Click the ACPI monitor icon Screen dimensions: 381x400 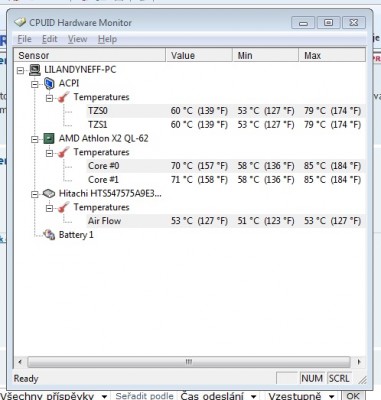(x=49, y=83)
